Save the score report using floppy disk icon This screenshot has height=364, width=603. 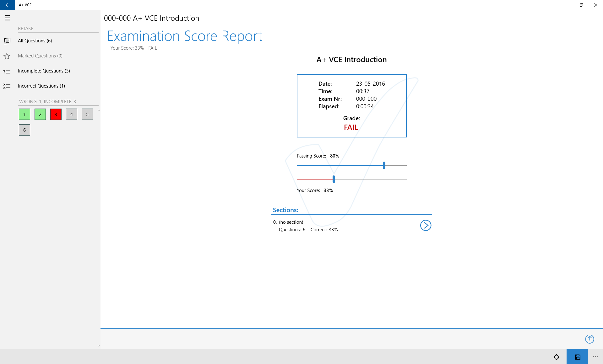[577, 357]
